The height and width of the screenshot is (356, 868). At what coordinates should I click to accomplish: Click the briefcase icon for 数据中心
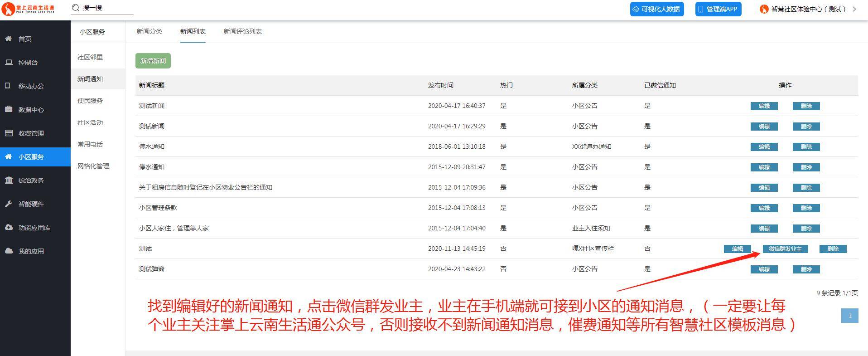coord(9,109)
